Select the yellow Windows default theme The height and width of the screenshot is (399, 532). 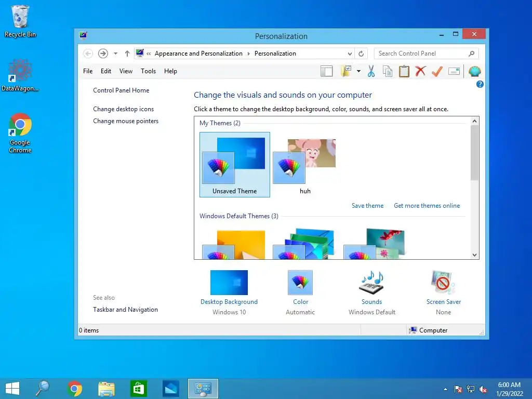234,244
